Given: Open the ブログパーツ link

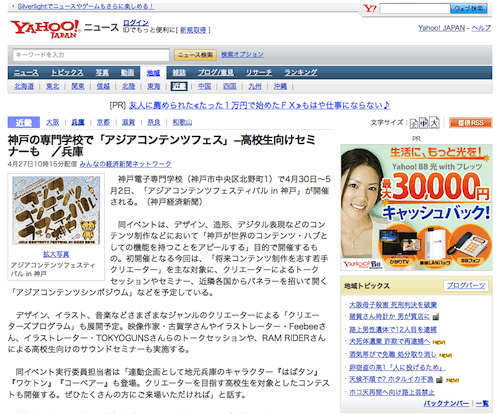Looking at the screenshot, I should pos(466,286).
